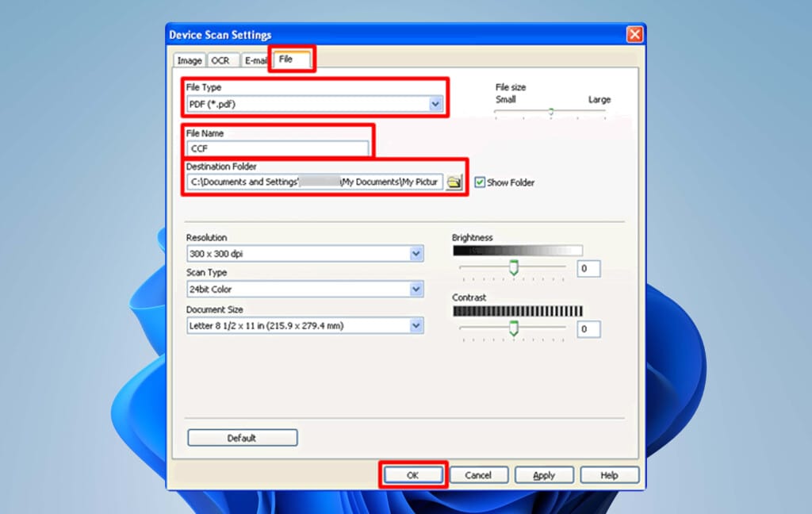Image resolution: width=812 pixels, height=514 pixels.
Task: Click the Cancel button
Action: 478,475
